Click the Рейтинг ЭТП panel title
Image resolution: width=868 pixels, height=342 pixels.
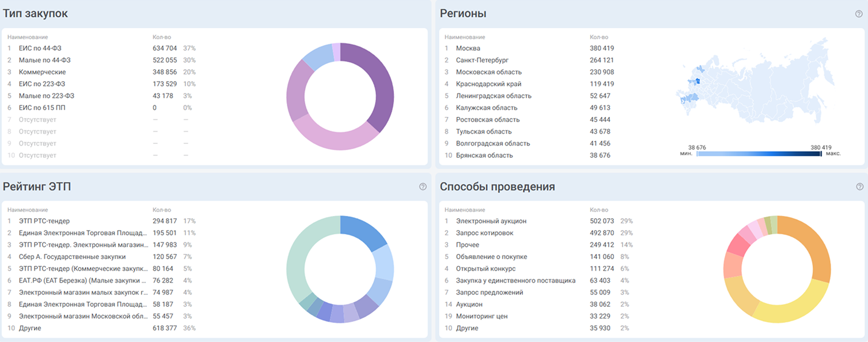37,187
